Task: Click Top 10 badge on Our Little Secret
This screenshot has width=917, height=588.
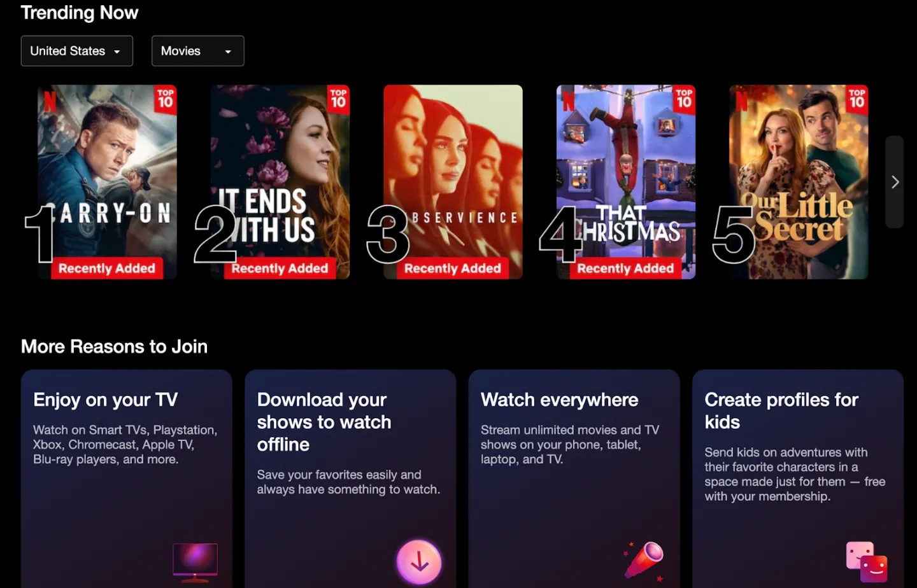Action: tap(857, 99)
